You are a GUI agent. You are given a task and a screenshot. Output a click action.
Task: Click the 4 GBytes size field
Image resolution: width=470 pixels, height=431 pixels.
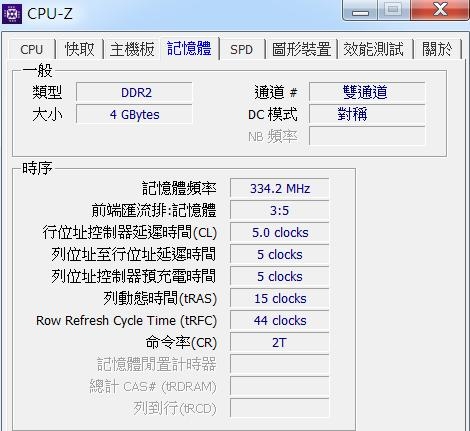coord(134,114)
